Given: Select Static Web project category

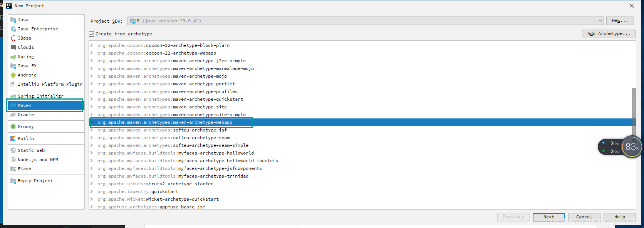Looking at the screenshot, I should [x=46, y=150].
